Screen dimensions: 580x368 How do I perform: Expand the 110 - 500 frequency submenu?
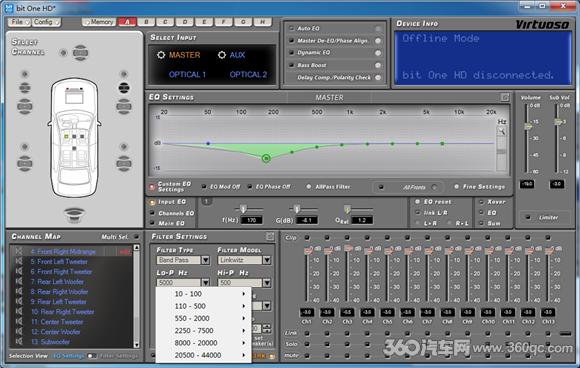click(x=203, y=306)
